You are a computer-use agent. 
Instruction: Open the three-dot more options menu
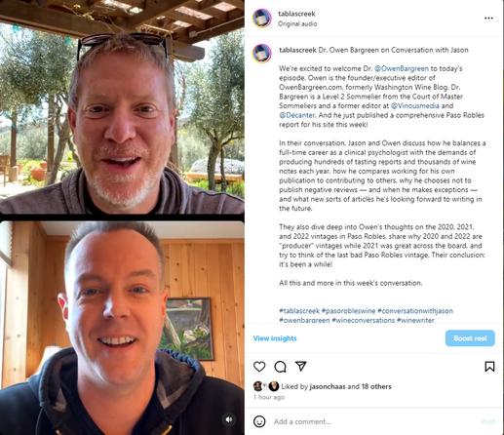pyautogui.click(x=488, y=19)
